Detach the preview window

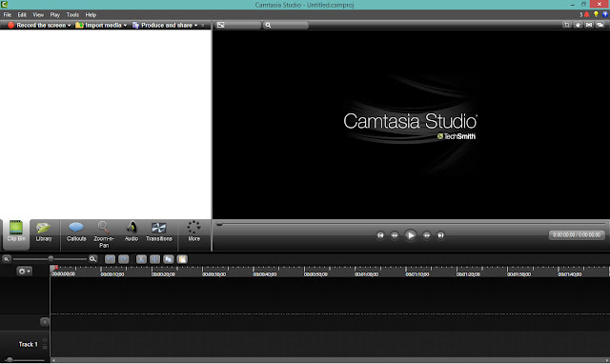600,25
